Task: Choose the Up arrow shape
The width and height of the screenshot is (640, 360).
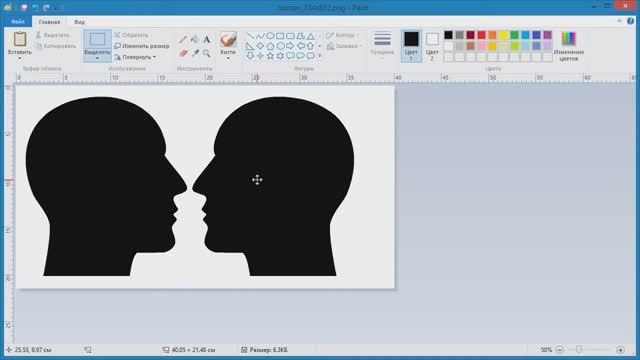Action: pyautogui.click(x=311, y=46)
